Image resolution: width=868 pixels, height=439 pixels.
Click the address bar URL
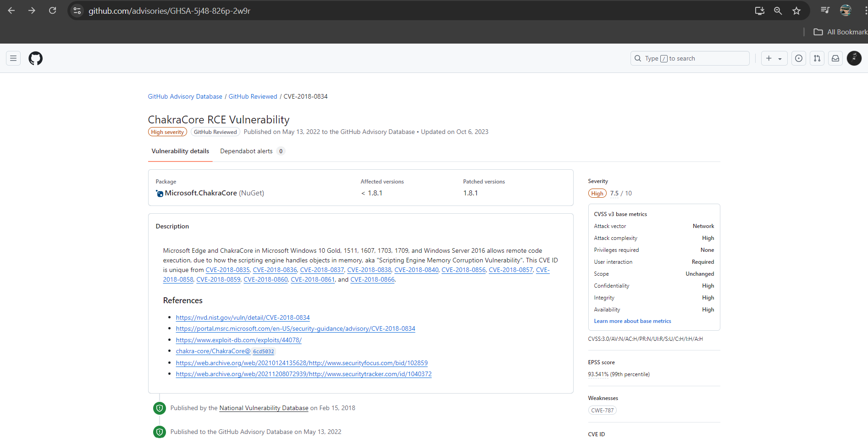coord(169,11)
